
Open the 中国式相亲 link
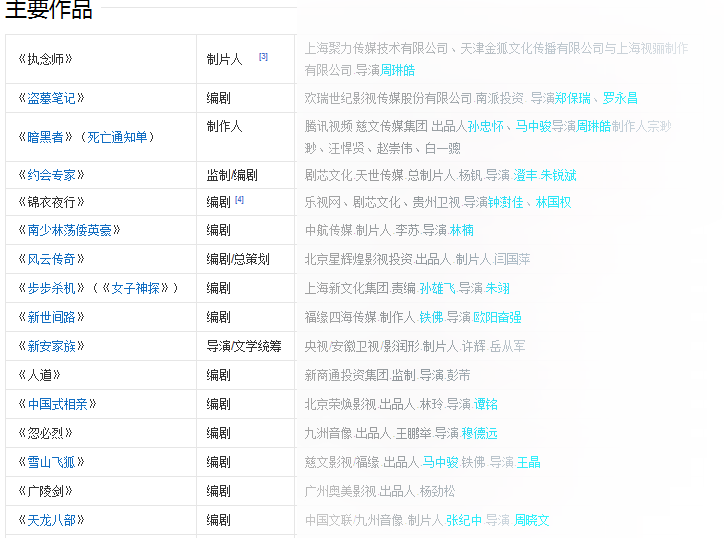point(57,404)
